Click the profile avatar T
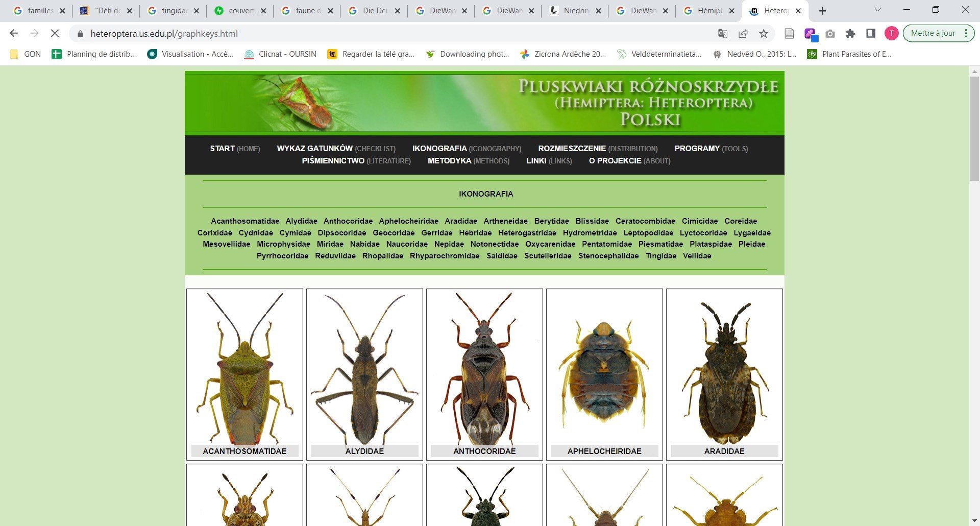The width and height of the screenshot is (980, 526). (x=891, y=33)
